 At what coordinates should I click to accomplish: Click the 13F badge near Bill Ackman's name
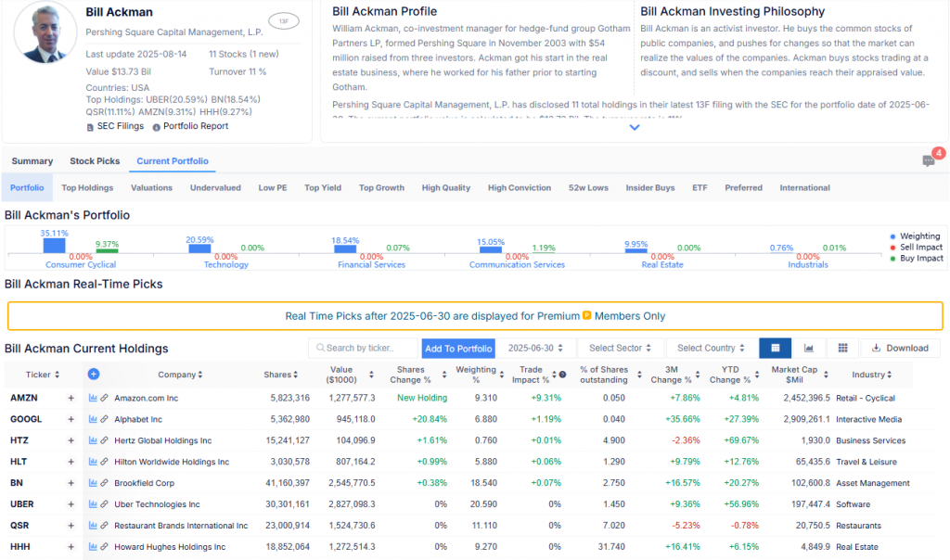pos(283,20)
